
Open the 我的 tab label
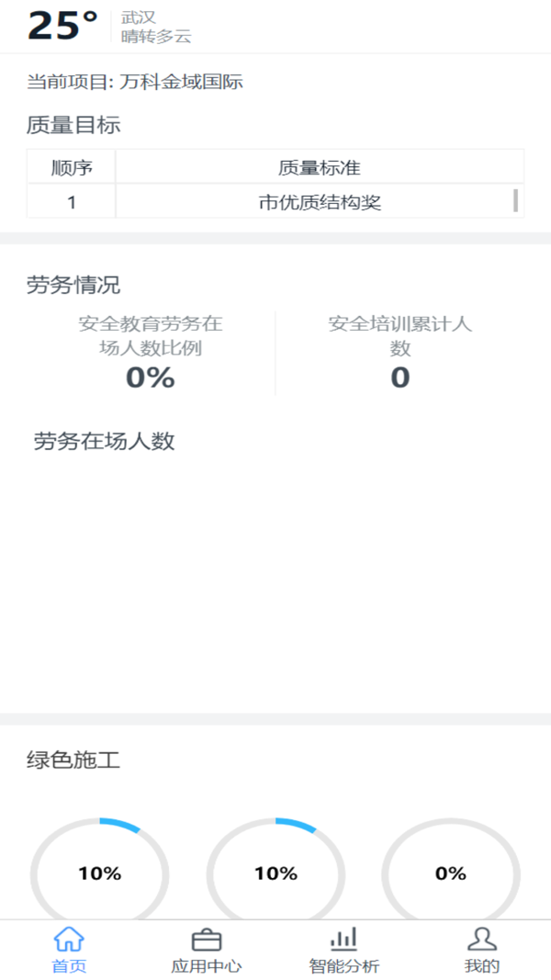[x=481, y=966]
